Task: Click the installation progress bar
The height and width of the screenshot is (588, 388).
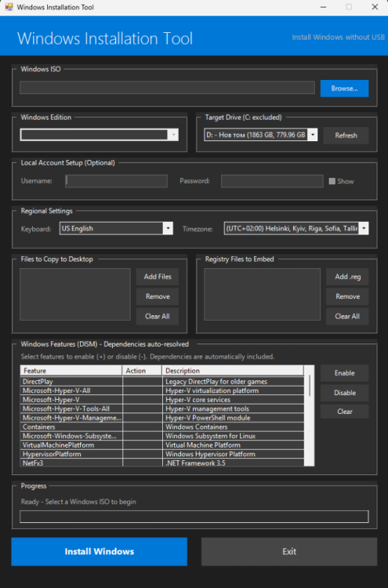Action: tap(194, 517)
